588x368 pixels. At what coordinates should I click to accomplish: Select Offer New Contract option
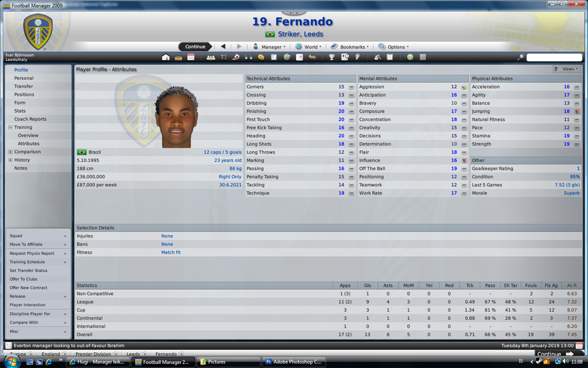coord(29,287)
